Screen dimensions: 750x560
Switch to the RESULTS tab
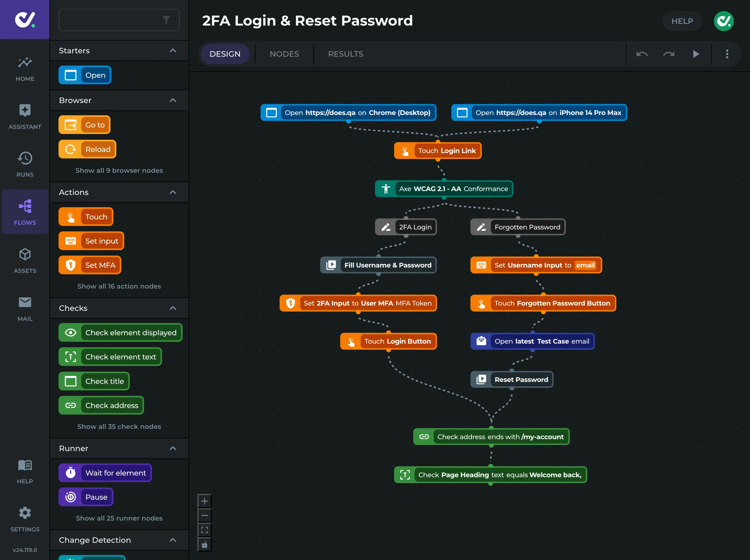point(345,54)
